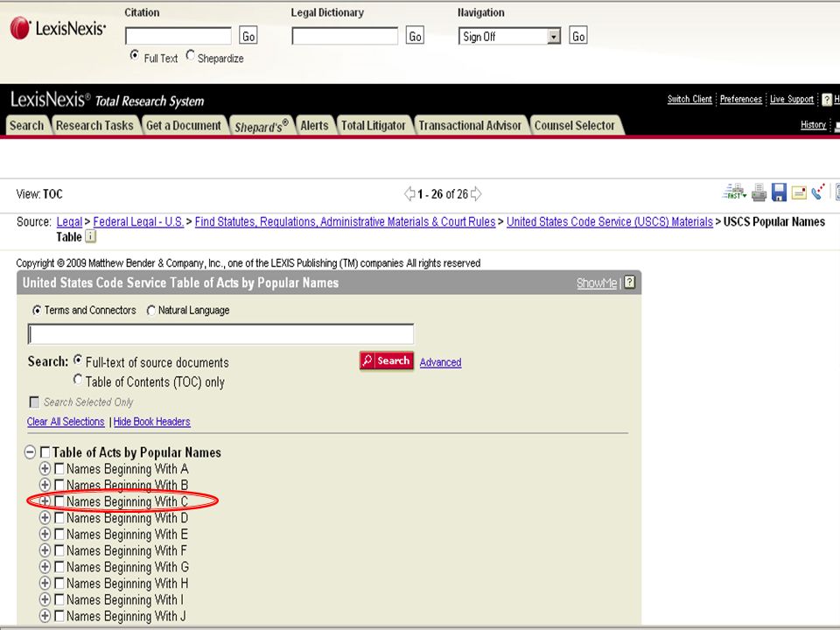Screen dimensions: 840x630
Task: Click the Hide Book Headers link
Action: click(151, 422)
